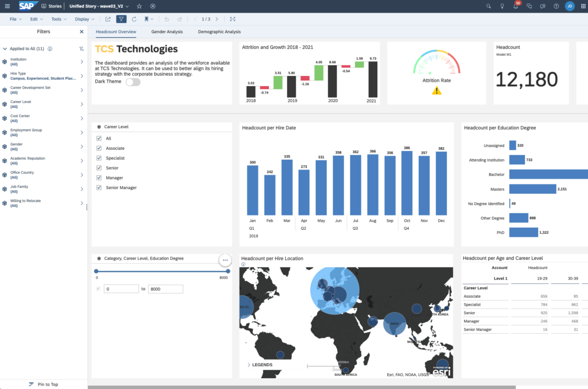Screen dimensions: 588x389
Task: Click the Job Family filter label
Action: (19, 186)
